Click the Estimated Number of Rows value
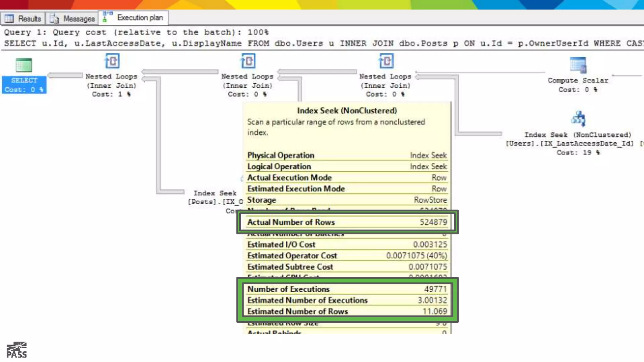The height and width of the screenshot is (362, 644). [x=435, y=311]
